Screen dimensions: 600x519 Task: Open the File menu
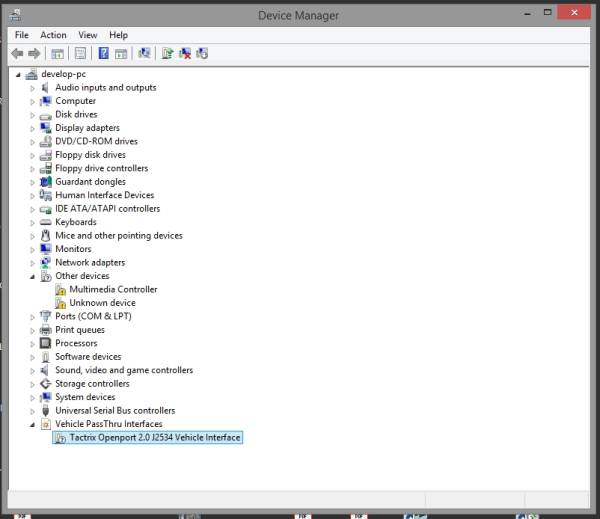21,35
